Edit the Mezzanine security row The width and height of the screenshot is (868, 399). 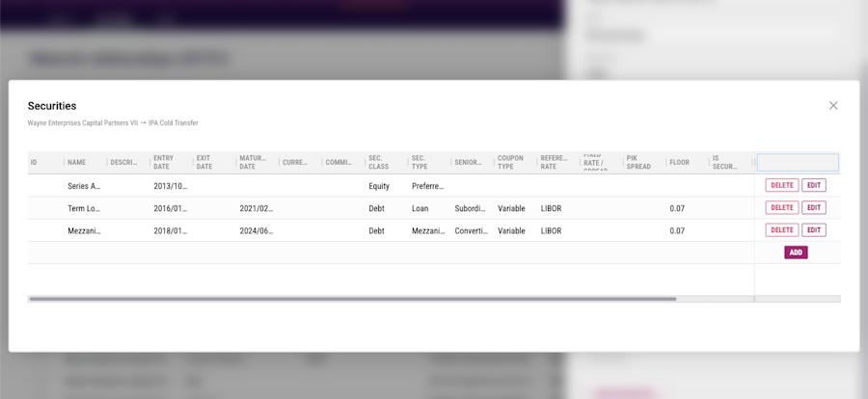click(814, 230)
